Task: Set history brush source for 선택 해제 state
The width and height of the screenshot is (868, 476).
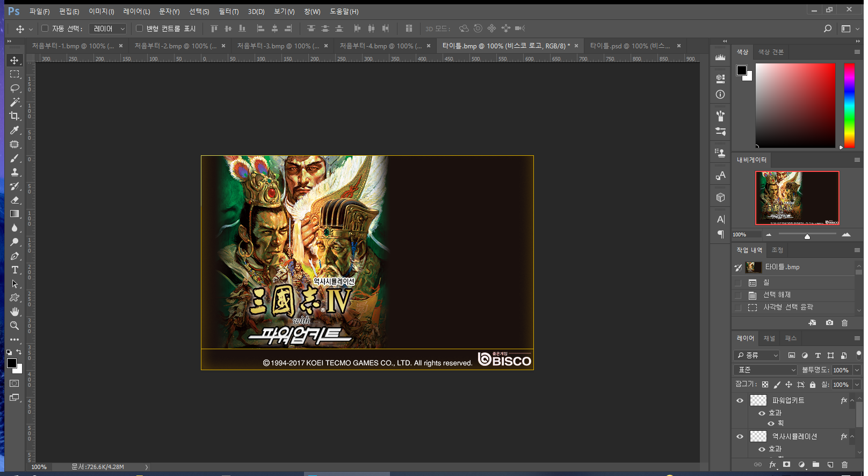Action: click(738, 295)
